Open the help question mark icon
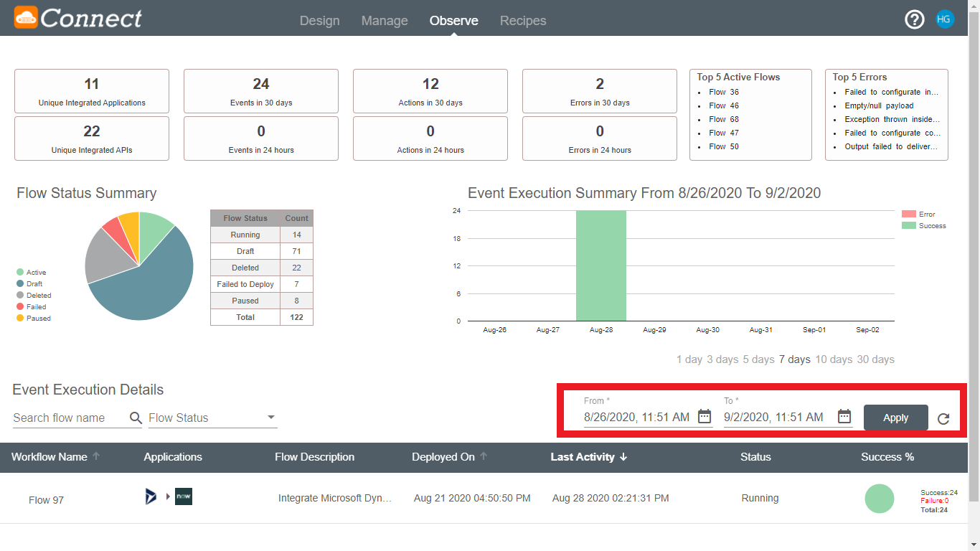The image size is (980, 551). pos(915,19)
